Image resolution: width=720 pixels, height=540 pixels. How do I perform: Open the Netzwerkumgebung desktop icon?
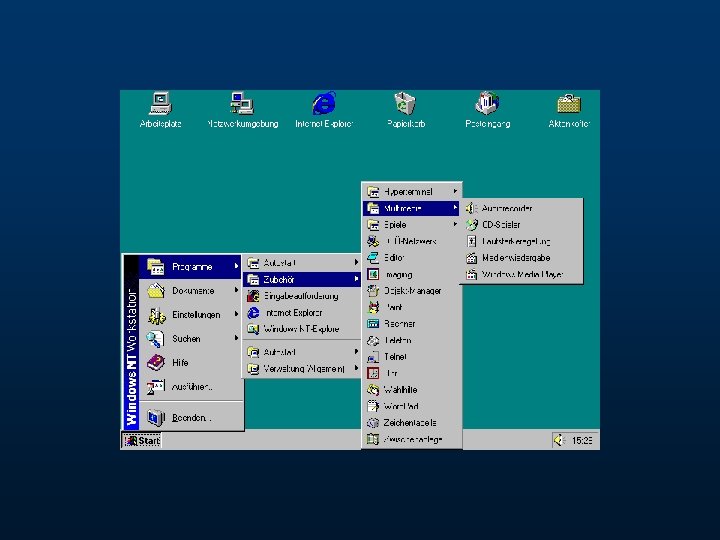(x=242, y=109)
